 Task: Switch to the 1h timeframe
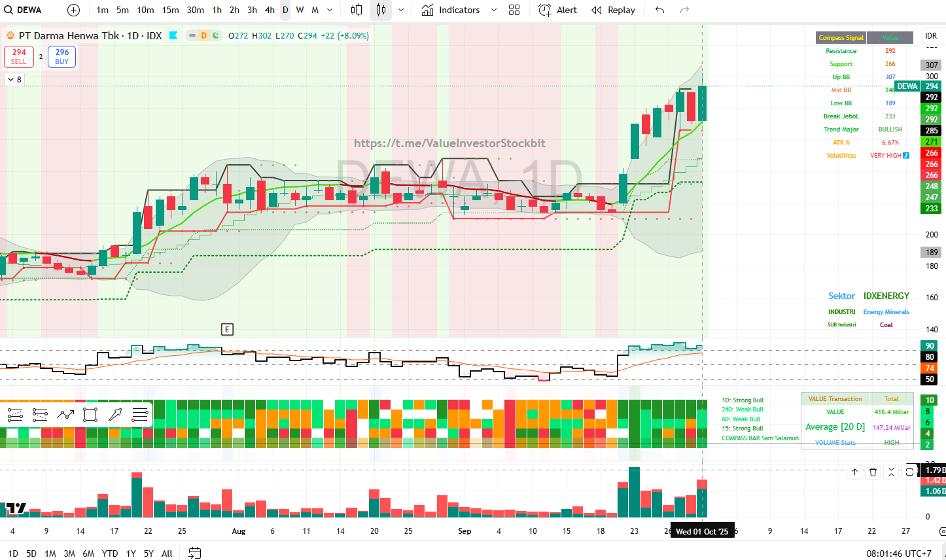pyautogui.click(x=217, y=10)
